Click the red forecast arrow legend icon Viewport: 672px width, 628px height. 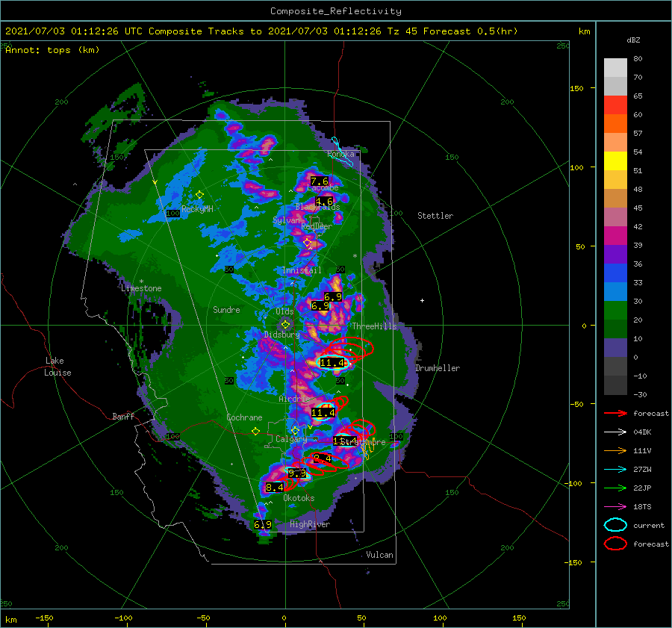click(615, 413)
